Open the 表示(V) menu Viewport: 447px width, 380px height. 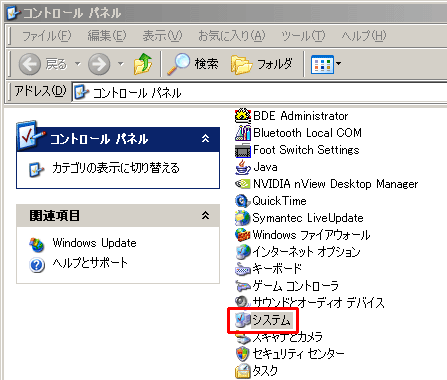162,35
